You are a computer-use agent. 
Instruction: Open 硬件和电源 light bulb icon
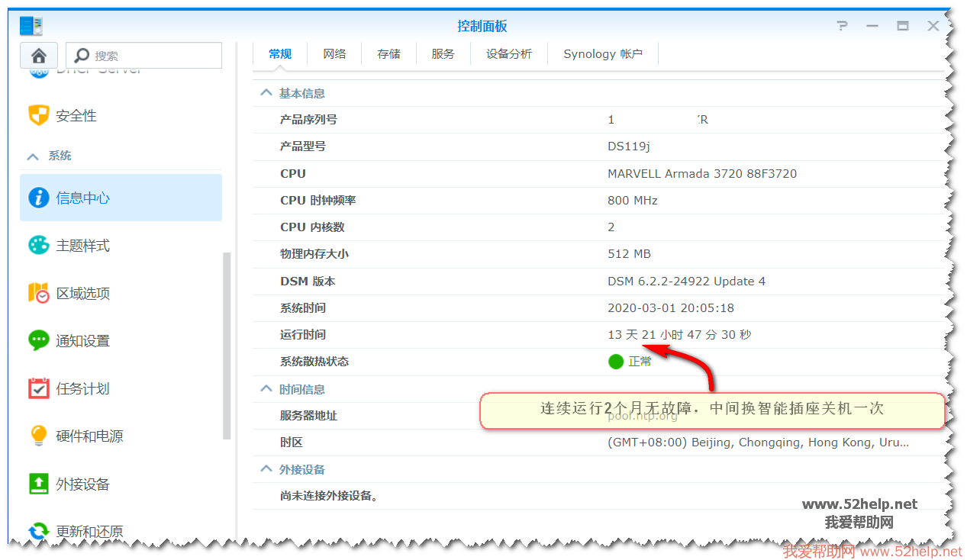click(x=38, y=436)
